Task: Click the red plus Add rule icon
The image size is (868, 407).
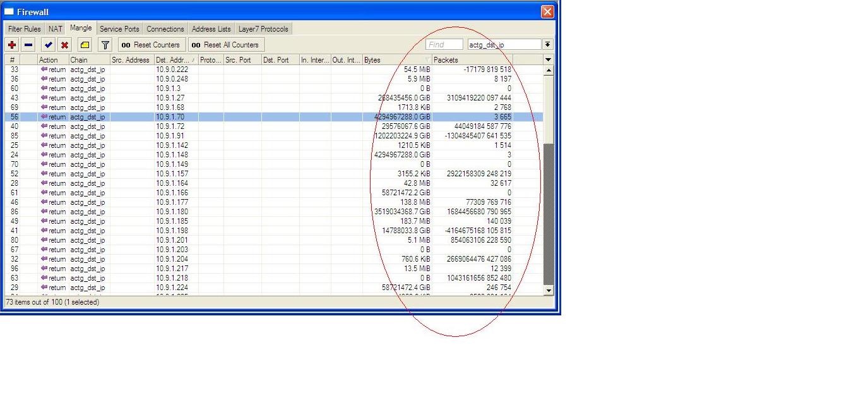Action: [x=12, y=45]
